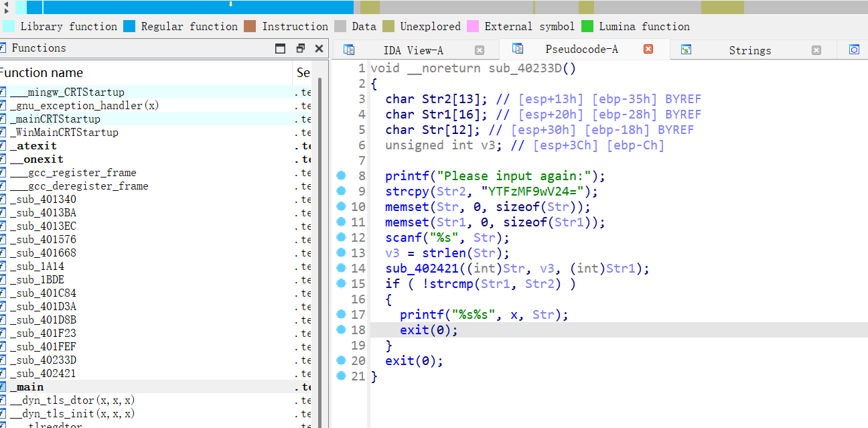This screenshot has height=428, width=868.
Task: Undock the Functions panel with float icon
Action: pos(300,48)
